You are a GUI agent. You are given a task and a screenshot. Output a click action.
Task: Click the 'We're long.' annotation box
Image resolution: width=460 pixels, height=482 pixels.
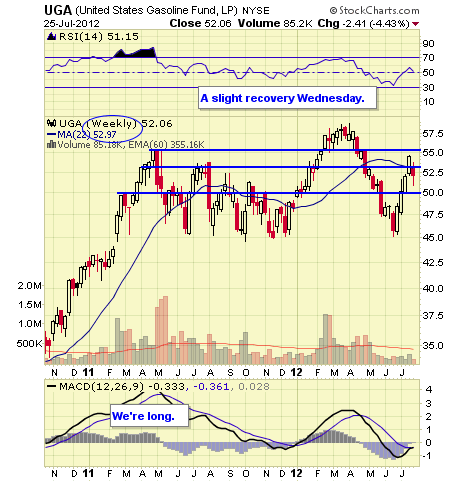pos(149,416)
